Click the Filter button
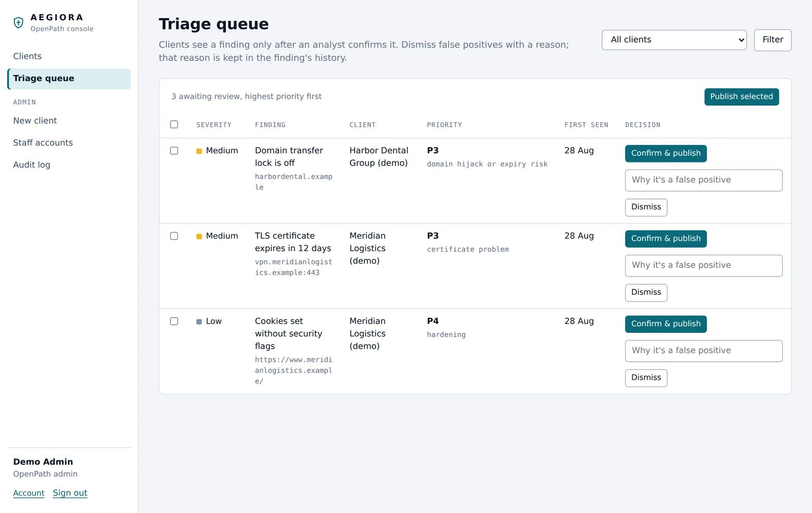Viewport: 812px width, 513px height. pyautogui.click(x=772, y=40)
